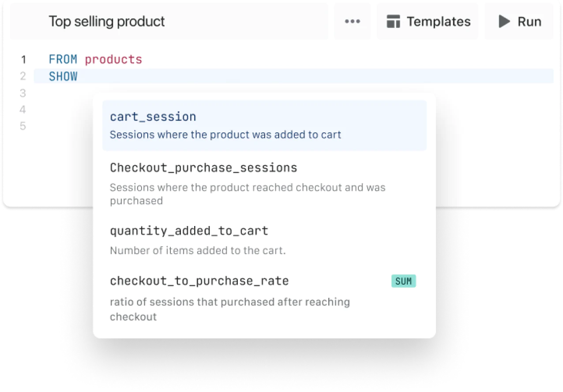Viewport: 563px width, 392px height.
Task: Click the three-dots more options icon
Action: [x=352, y=22]
